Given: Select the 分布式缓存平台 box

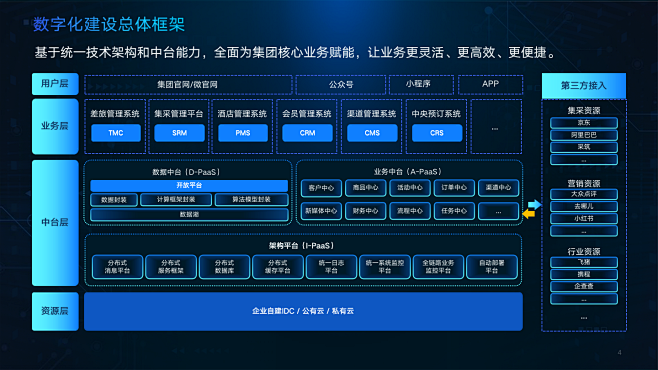Looking at the screenshot, I should point(278,267).
